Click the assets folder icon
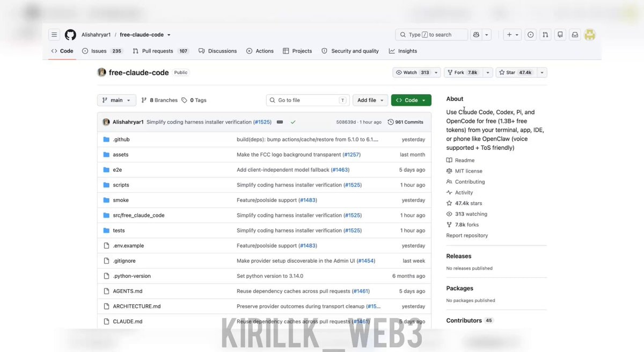 point(106,154)
